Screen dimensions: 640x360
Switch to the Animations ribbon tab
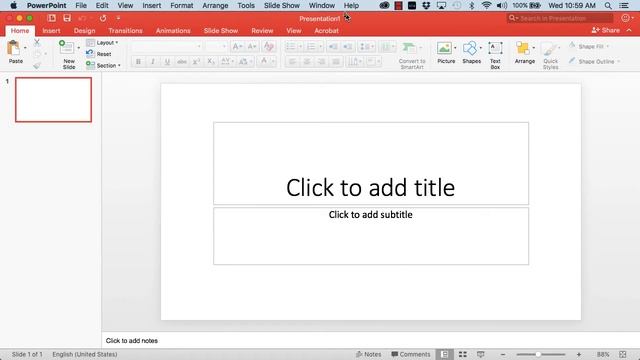[173, 31]
